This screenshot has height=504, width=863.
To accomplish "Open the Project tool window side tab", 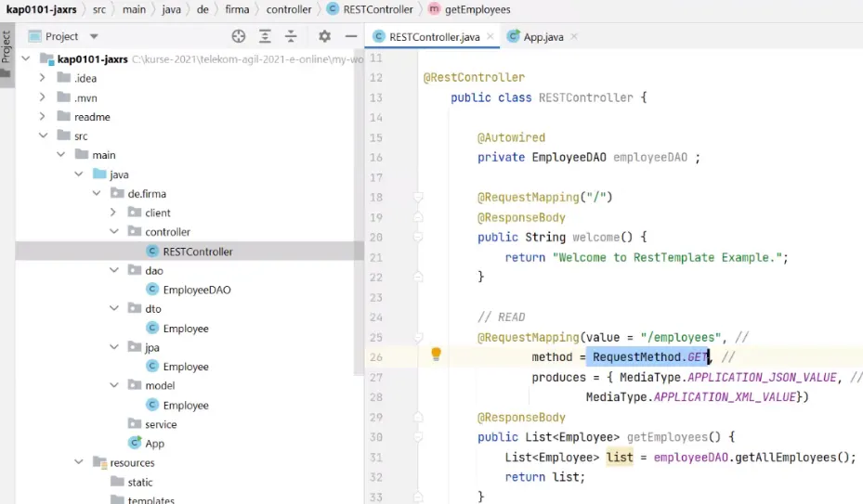I will (7, 54).
